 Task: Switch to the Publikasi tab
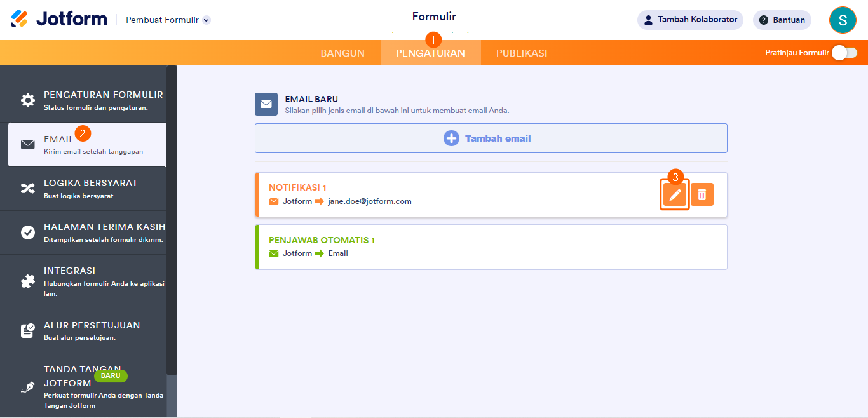522,53
